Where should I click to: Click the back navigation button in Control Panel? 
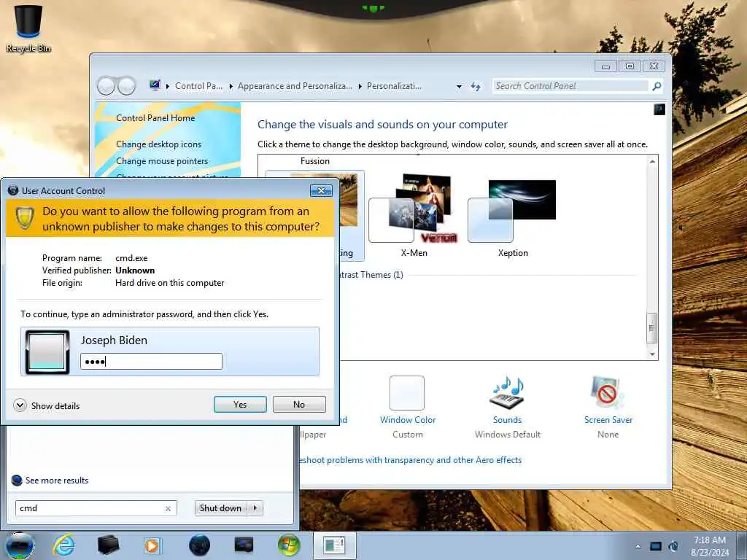(107, 86)
